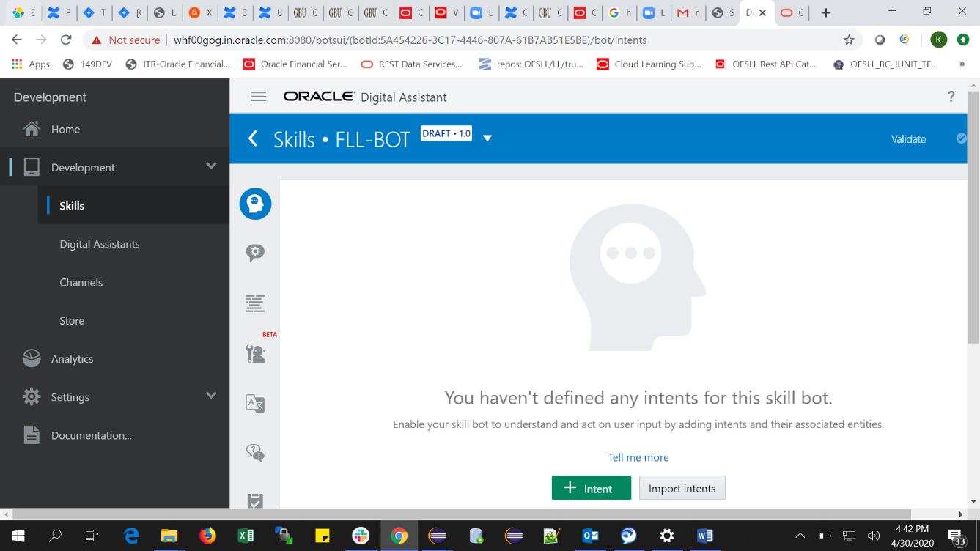Open the dialog flow lines icon
Viewport: 980px width, 551px height.
[255, 303]
